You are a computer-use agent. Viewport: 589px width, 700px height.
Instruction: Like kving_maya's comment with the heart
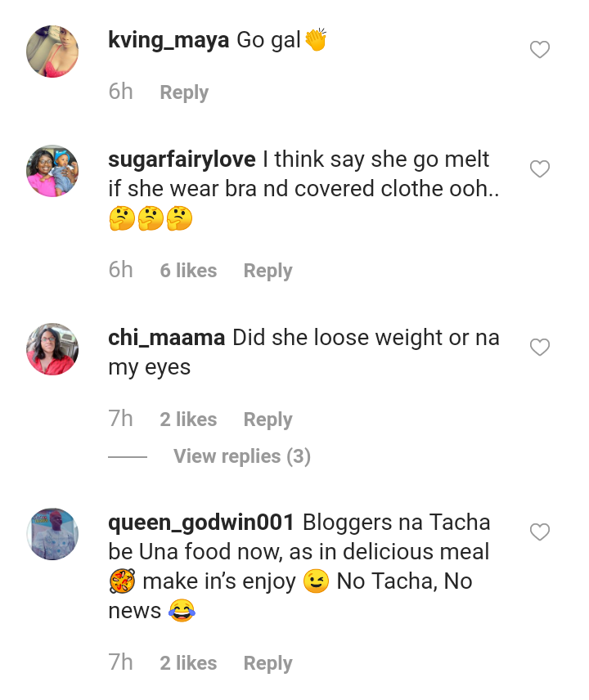click(540, 51)
